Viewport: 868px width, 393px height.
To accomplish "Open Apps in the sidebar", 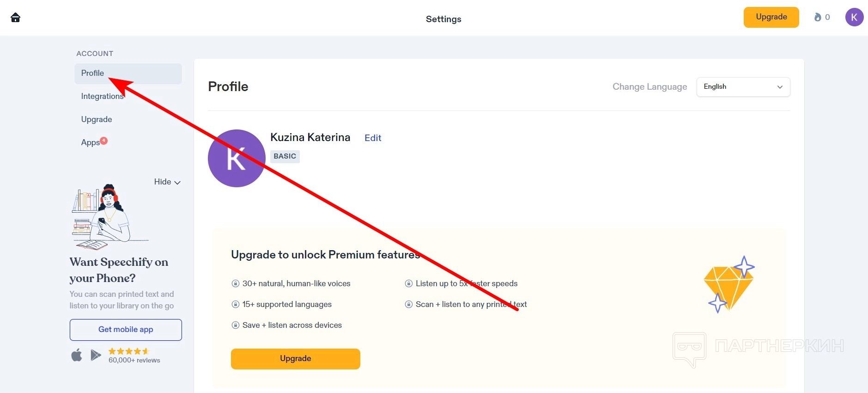I will [x=90, y=142].
